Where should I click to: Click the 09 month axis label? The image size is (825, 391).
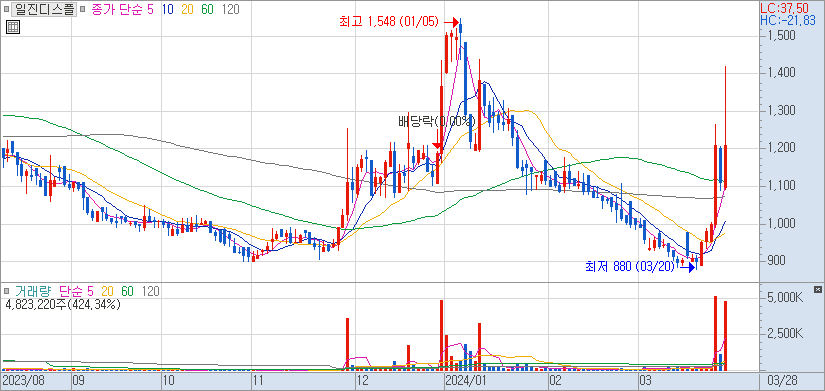point(79,380)
